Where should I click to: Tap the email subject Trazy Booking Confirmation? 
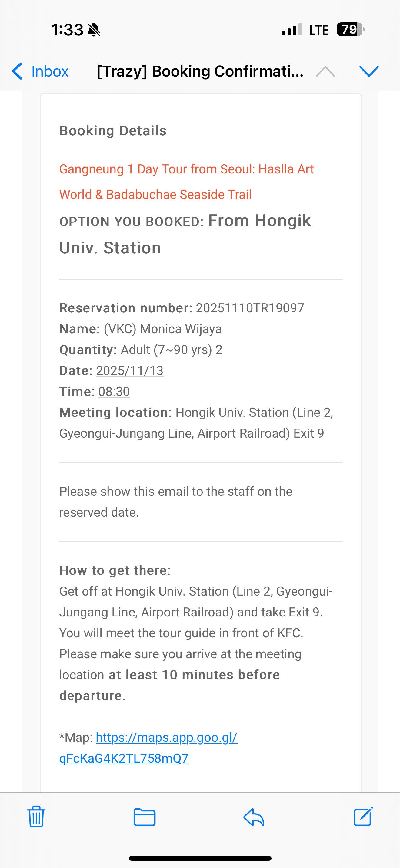click(200, 71)
